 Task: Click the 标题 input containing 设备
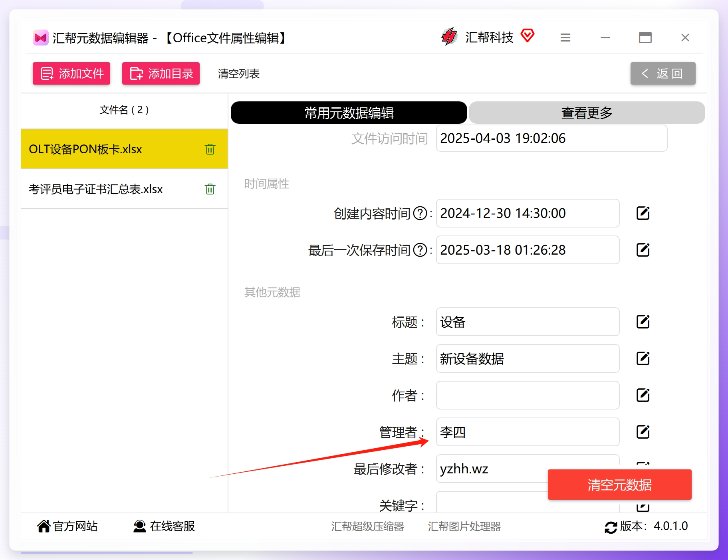(x=528, y=322)
